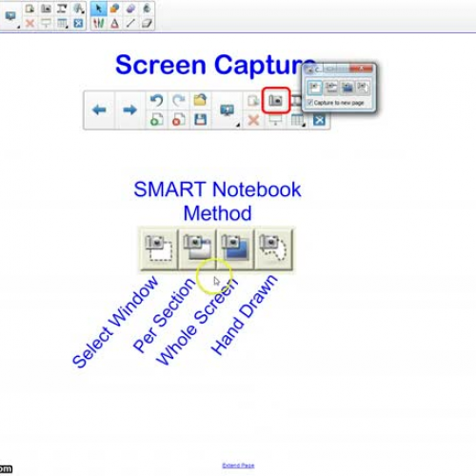Toggle the Capture to new page checkbox
This screenshot has height=476, width=476.
[x=310, y=103]
